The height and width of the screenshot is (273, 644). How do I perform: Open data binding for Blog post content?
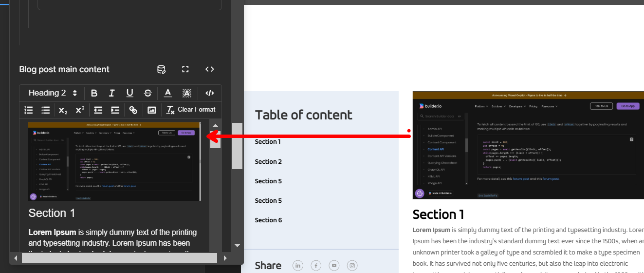[x=162, y=69]
